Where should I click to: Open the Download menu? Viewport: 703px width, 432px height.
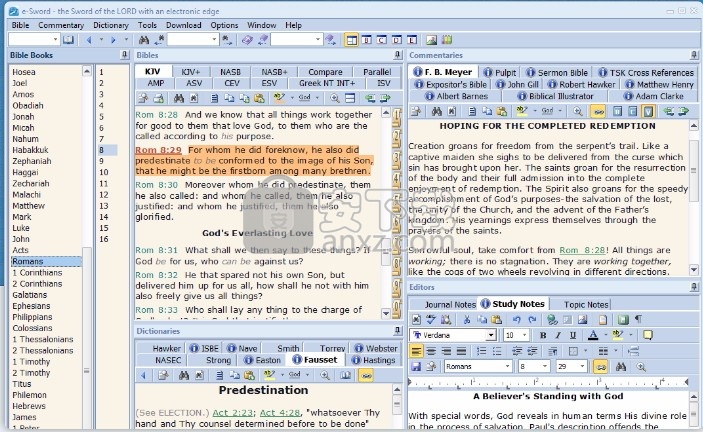click(x=184, y=25)
